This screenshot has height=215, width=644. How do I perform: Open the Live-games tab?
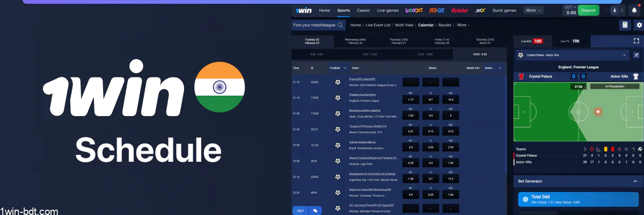[x=387, y=10]
